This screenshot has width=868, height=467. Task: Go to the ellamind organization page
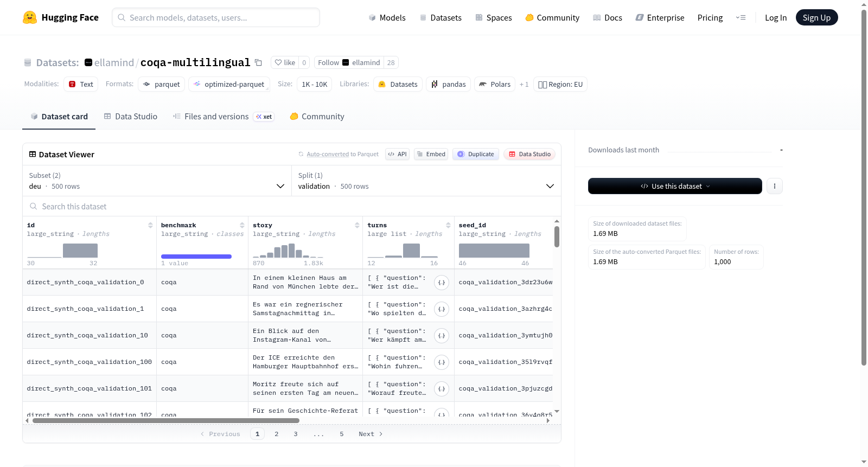pos(114,62)
